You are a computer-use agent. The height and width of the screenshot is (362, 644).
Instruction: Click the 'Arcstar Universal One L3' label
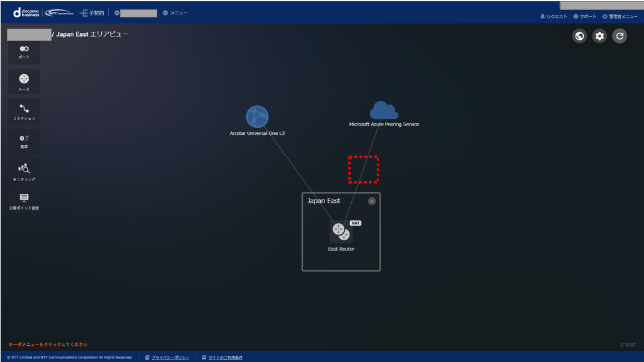click(x=257, y=133)
